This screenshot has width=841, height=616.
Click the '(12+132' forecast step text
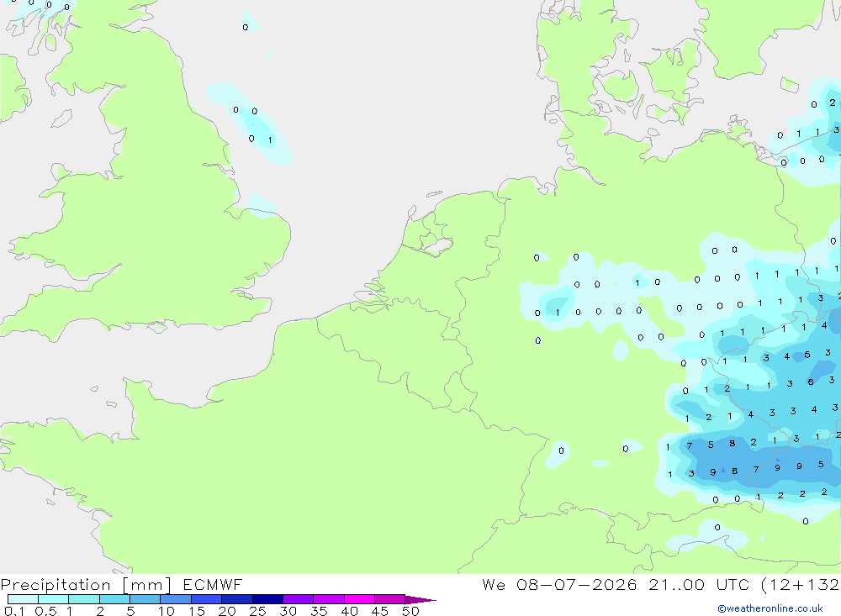tap(801, 585)
